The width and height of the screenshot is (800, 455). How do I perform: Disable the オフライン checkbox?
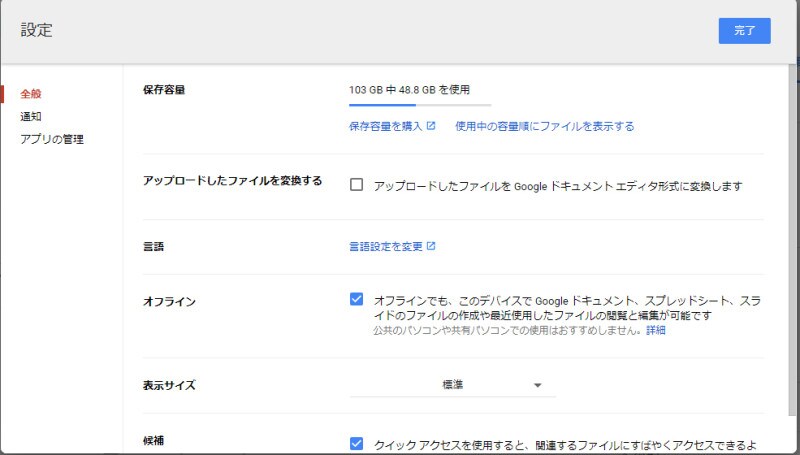pos(357,299)
